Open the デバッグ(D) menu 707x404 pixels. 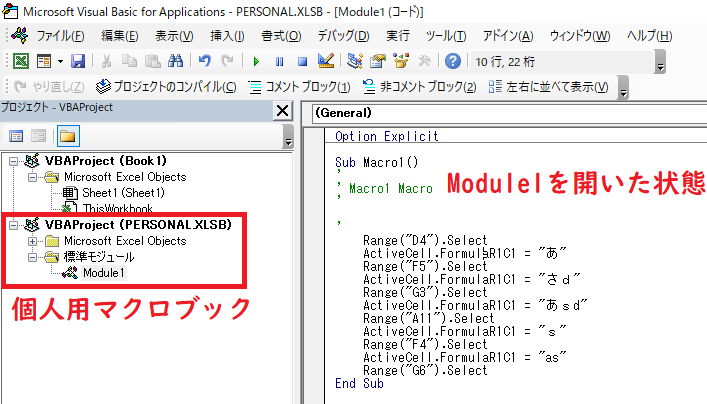pos(344,36)
